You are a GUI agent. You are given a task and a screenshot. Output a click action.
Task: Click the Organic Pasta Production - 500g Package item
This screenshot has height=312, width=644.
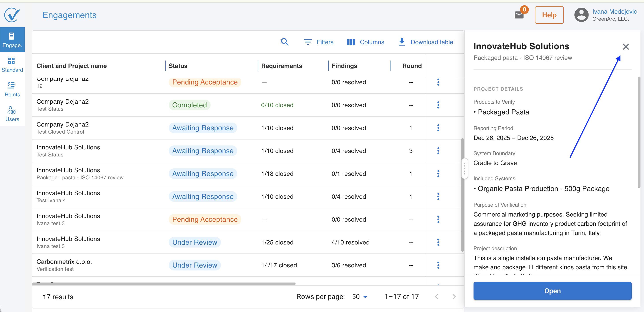point(544,188)
